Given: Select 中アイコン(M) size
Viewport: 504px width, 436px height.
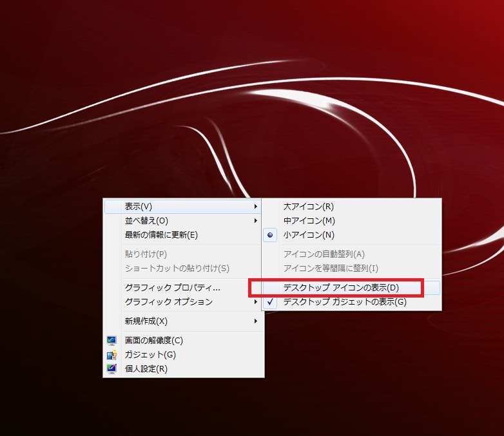Looking at the screenshot, I should [x=351, y=221].
